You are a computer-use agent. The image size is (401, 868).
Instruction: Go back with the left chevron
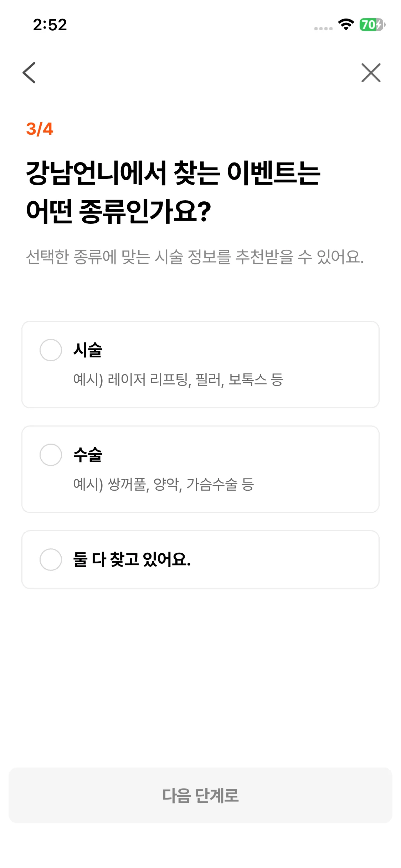(x=29, y=73)
